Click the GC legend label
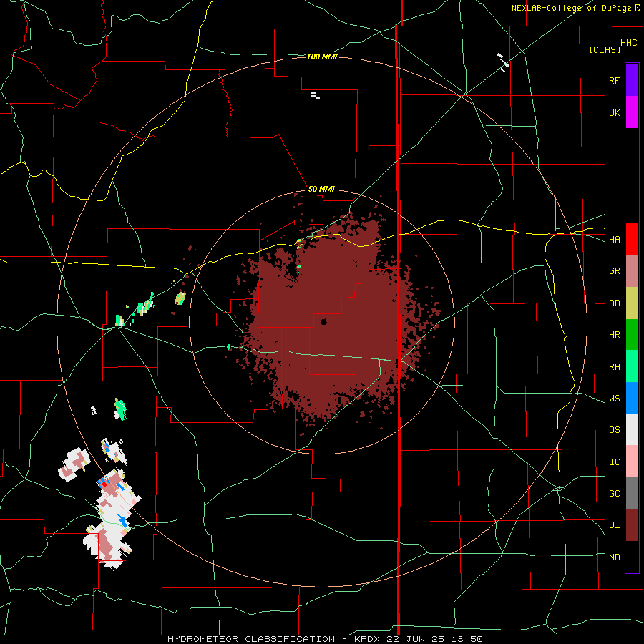Viewport: 644px width, 644px height. coord(614,494)
